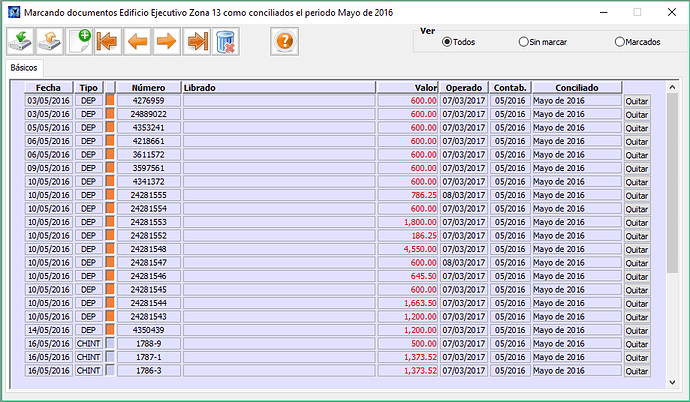Go to next record with right arrow
The width and height of the screenshot is (690, 402).
pos(166,41)
